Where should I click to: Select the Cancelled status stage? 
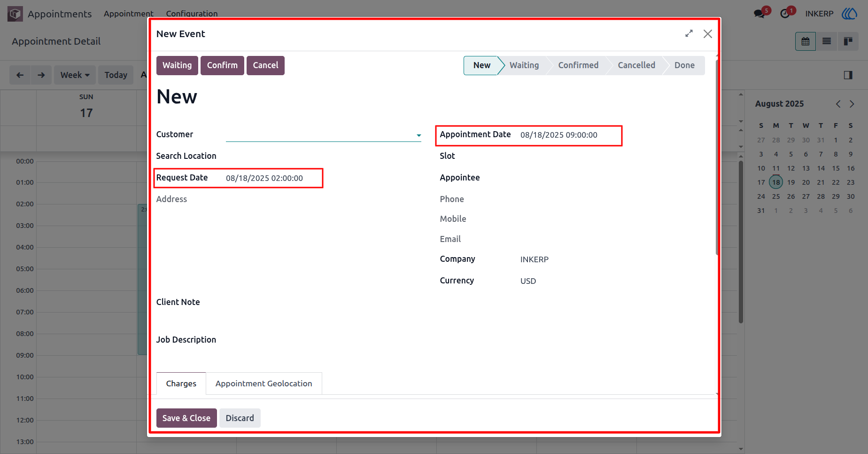(x=636, y=65)
